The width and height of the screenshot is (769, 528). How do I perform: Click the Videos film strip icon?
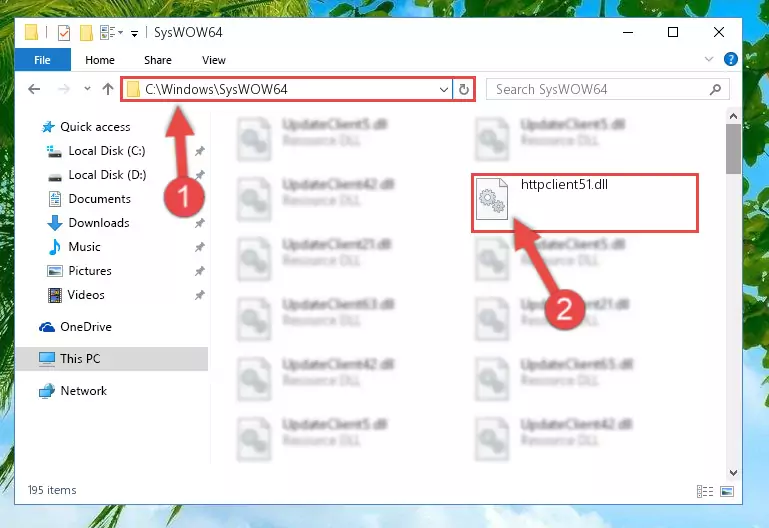click(55, 295)
